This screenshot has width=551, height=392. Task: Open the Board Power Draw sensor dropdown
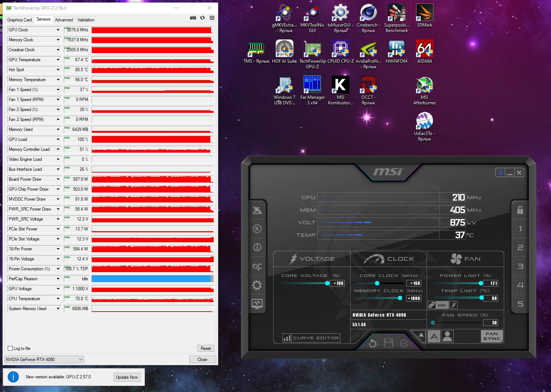[58, 179]
